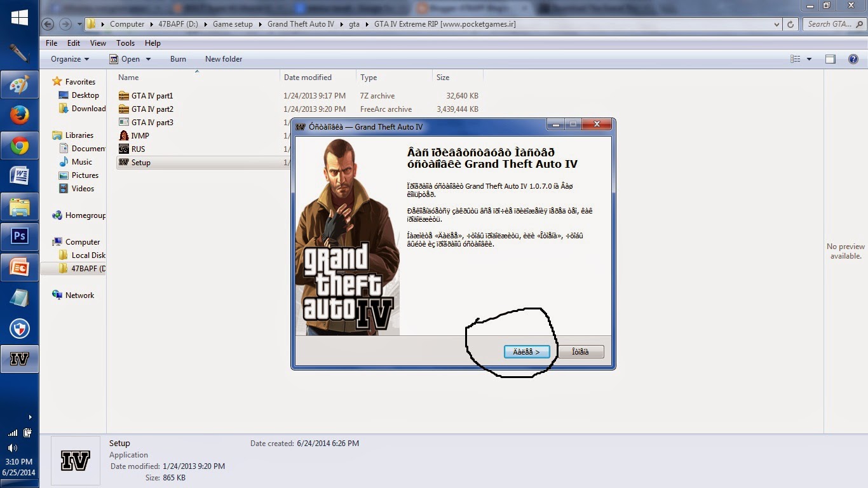This screenshot has height=488, width=868.
Task: Select the Setup application file
Action: 135,163
